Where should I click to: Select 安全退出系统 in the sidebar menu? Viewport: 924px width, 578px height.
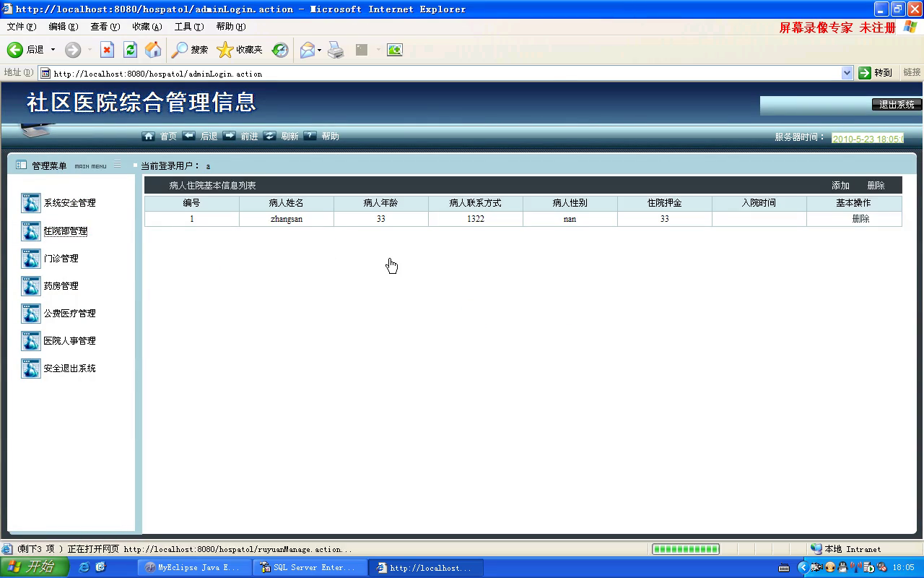[69, 368]
